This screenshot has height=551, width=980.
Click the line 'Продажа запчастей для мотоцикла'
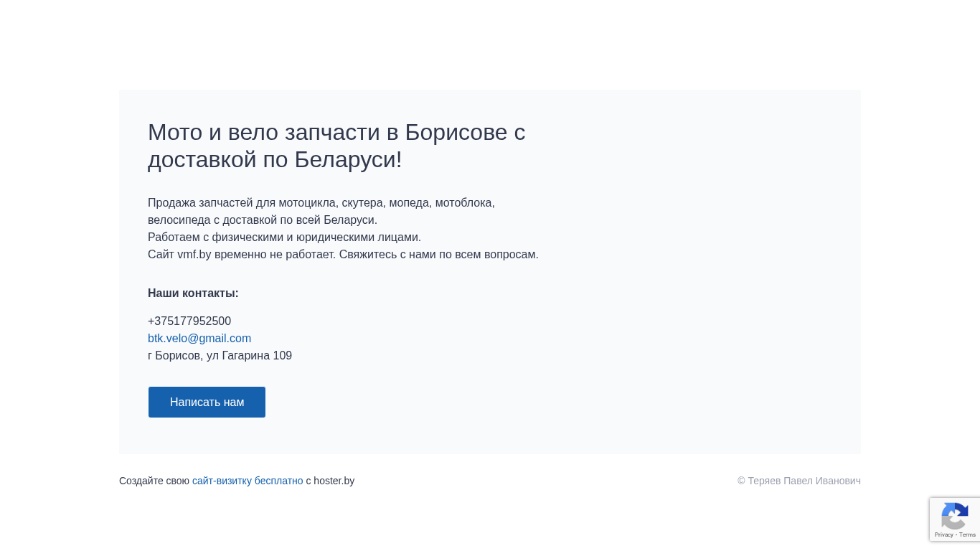tap(321, 203)
